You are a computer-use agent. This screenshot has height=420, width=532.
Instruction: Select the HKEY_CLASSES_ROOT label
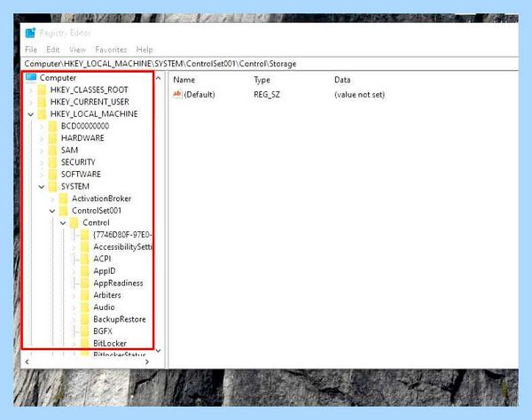coord(90,89)
